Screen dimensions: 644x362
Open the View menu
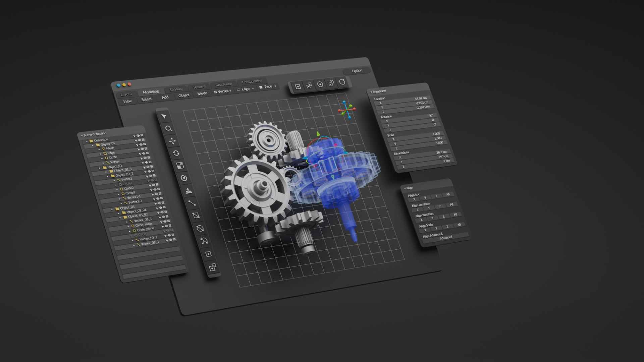pyautogui.click(x=127, y=101)
